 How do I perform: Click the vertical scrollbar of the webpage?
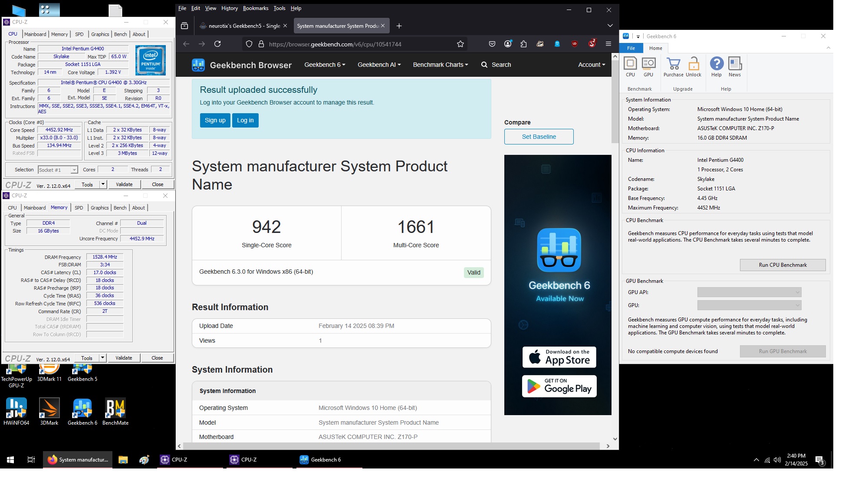pos(615,101)
